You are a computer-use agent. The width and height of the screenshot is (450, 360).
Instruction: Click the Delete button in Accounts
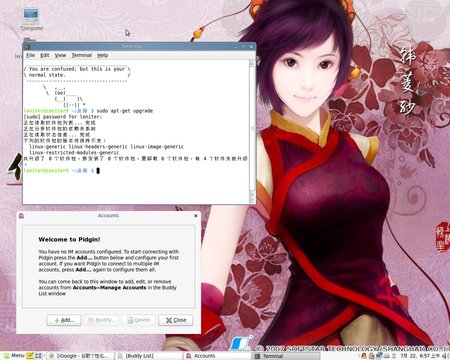[x=139, y=320]
